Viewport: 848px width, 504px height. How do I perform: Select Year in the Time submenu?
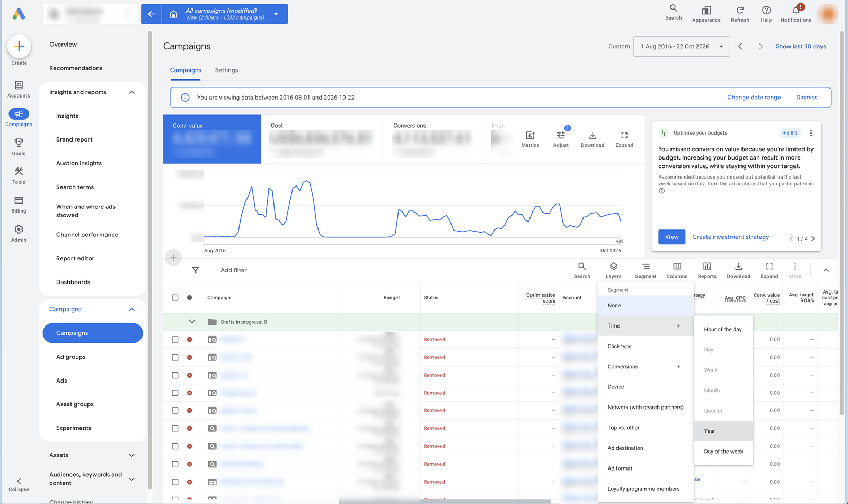(723, 431)
